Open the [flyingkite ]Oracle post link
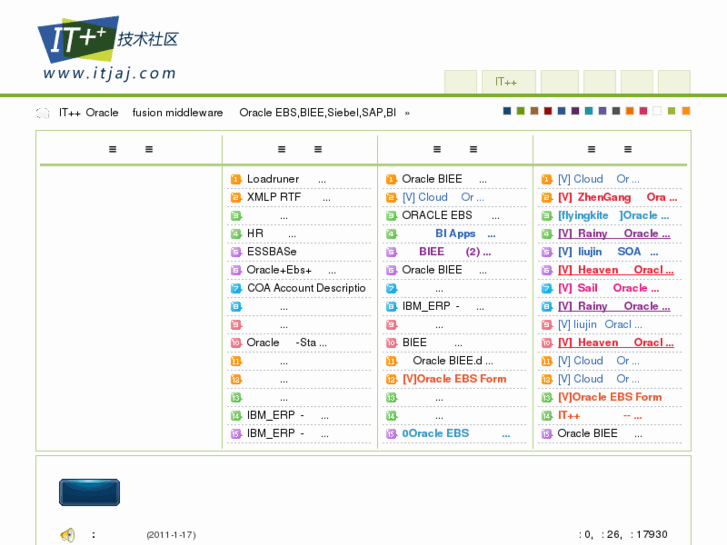Image resolution: width=727 pixels, height=545 pixels. pyautogui.click(x=613, y=216)
